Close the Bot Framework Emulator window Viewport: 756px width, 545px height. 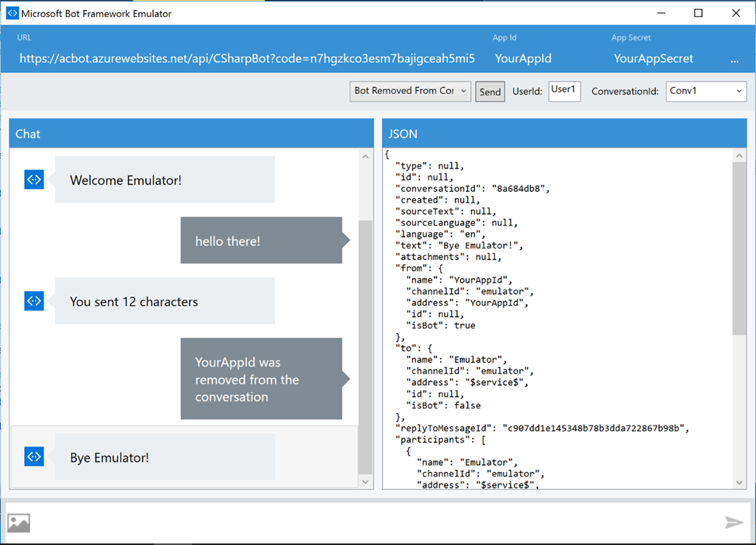[736, 13]
